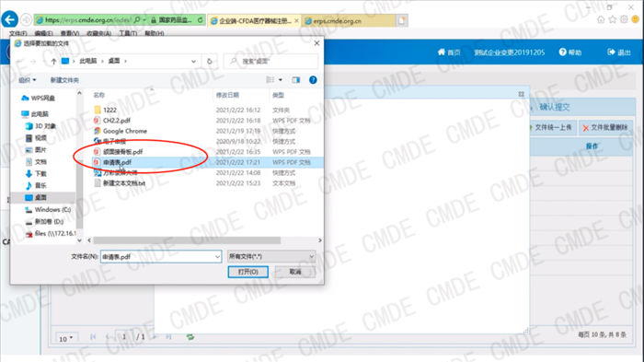Open the page size 10 dropdown
Screen dimensions: 644x362
(x=65, y=339)
